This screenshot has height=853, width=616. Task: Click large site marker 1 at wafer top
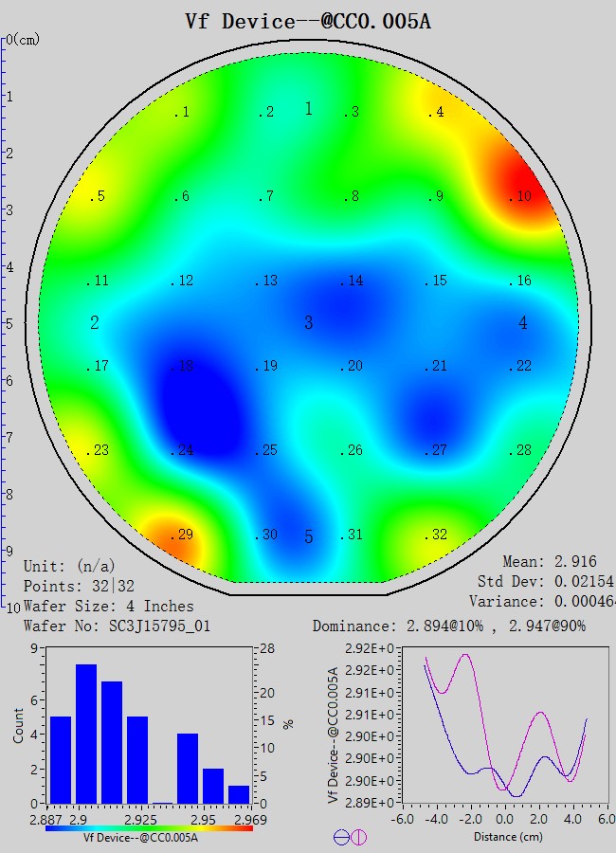(x=308, y=109)
